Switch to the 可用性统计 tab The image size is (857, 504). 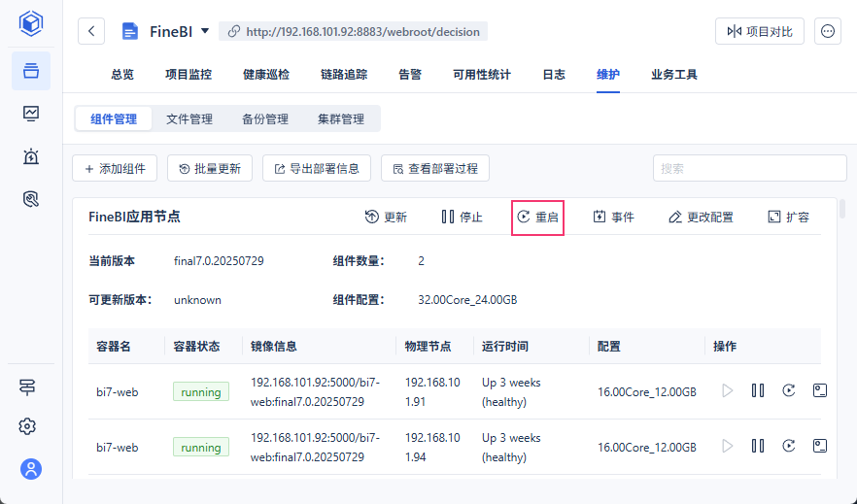coord(482,74)
